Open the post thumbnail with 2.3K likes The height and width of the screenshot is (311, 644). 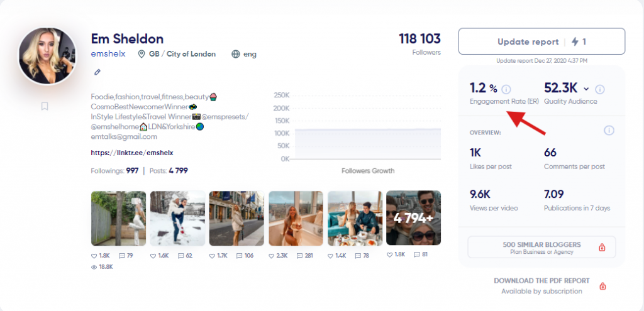click(x=296, y=218)
